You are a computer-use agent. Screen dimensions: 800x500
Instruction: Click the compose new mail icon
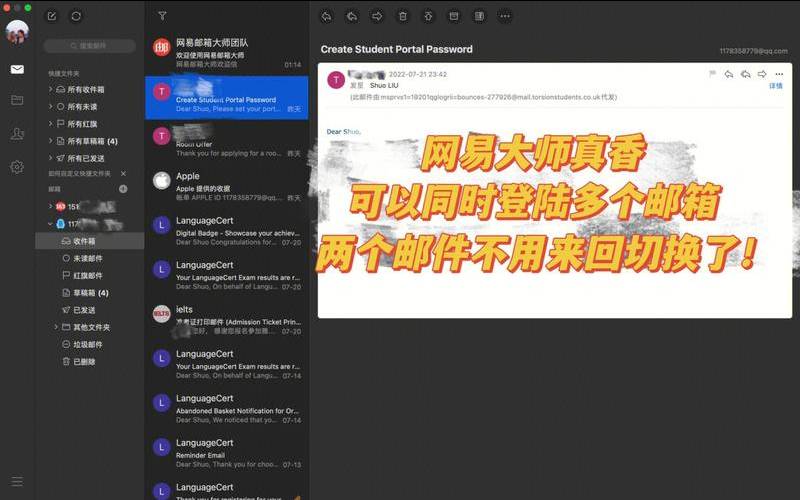(52, 16)
